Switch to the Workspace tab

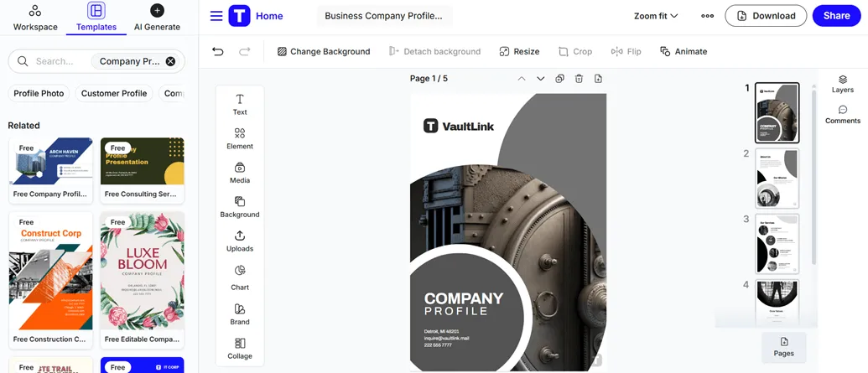(35, 18)
